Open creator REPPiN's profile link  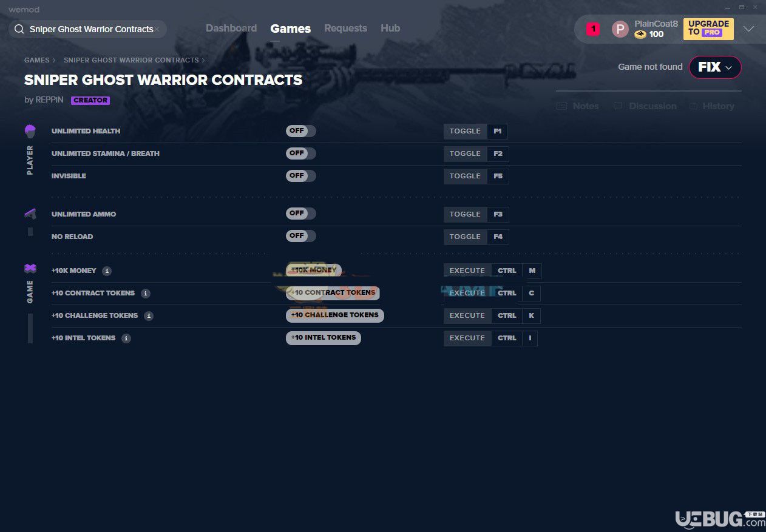coord(49,100)
